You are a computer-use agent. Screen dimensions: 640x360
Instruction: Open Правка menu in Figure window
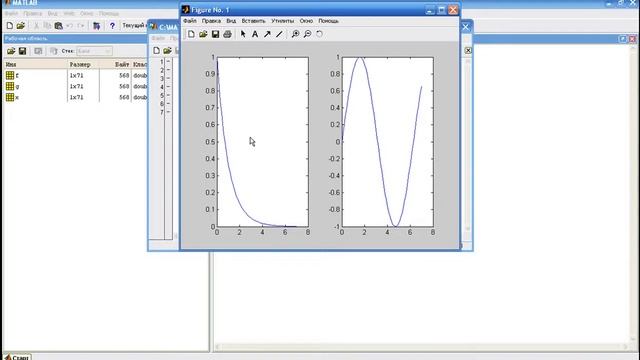(211, 21)
